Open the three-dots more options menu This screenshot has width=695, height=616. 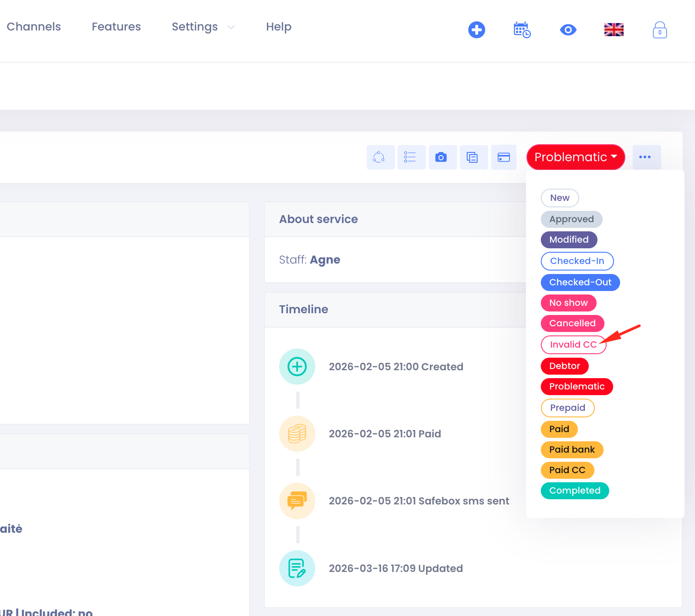(x=646, y=157)
